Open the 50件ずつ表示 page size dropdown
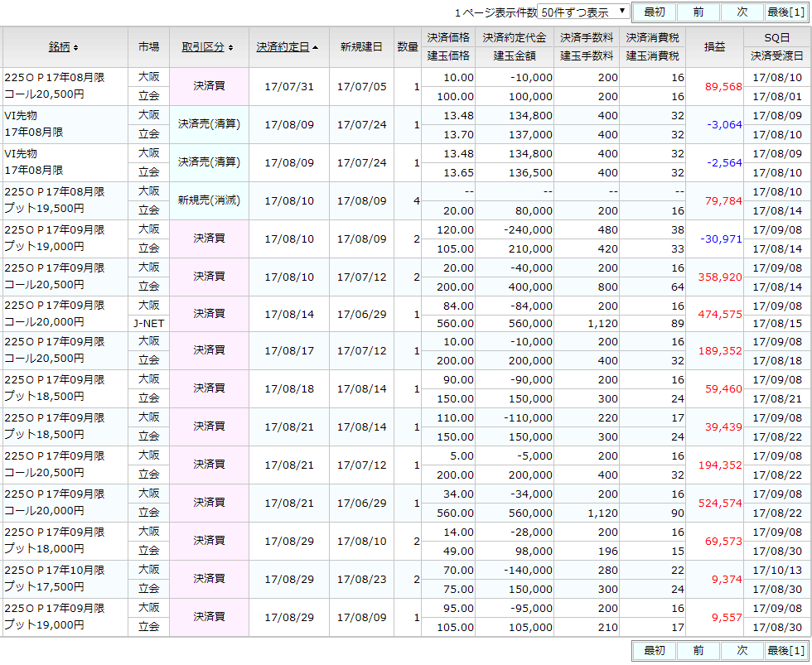 tap(583, 12)
